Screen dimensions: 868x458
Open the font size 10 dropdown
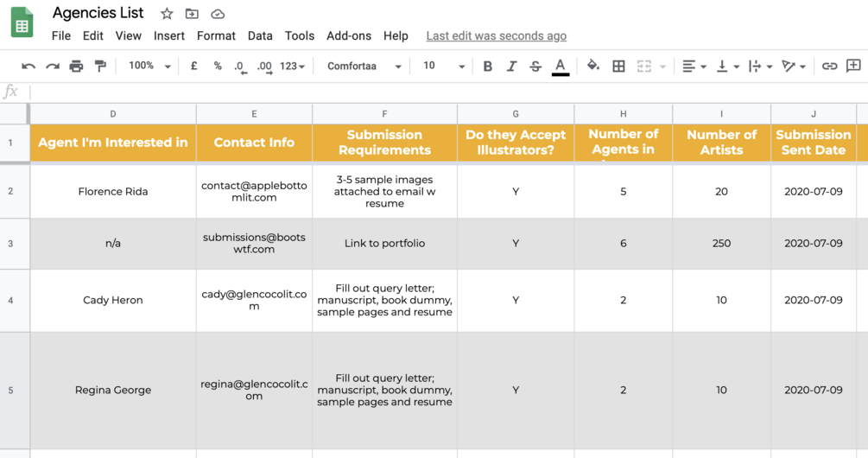click(443, 66)
